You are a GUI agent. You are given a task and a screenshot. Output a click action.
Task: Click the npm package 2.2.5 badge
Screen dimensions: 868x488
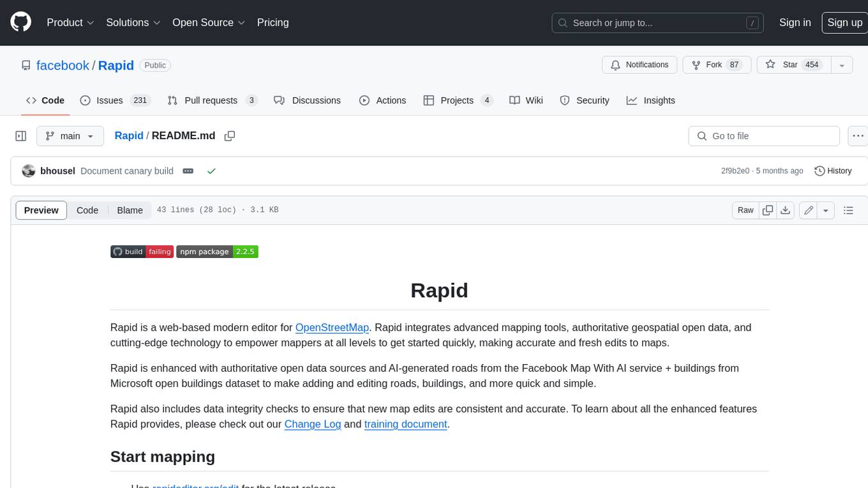coord(217,252)
